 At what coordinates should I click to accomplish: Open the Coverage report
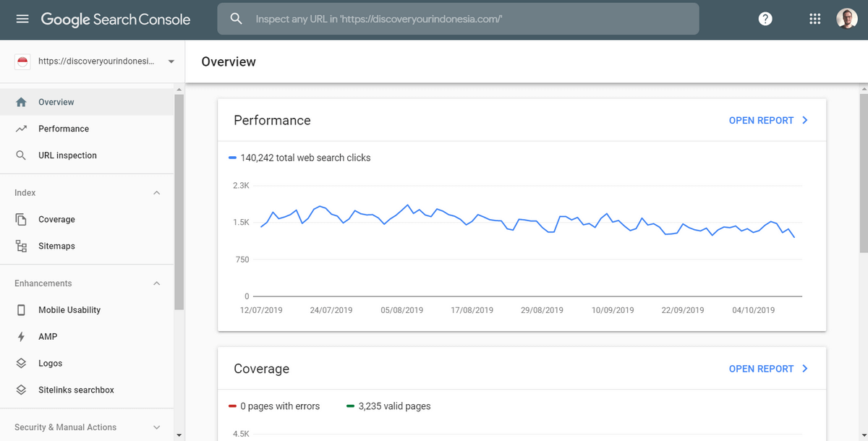click(x=768, y=369)
